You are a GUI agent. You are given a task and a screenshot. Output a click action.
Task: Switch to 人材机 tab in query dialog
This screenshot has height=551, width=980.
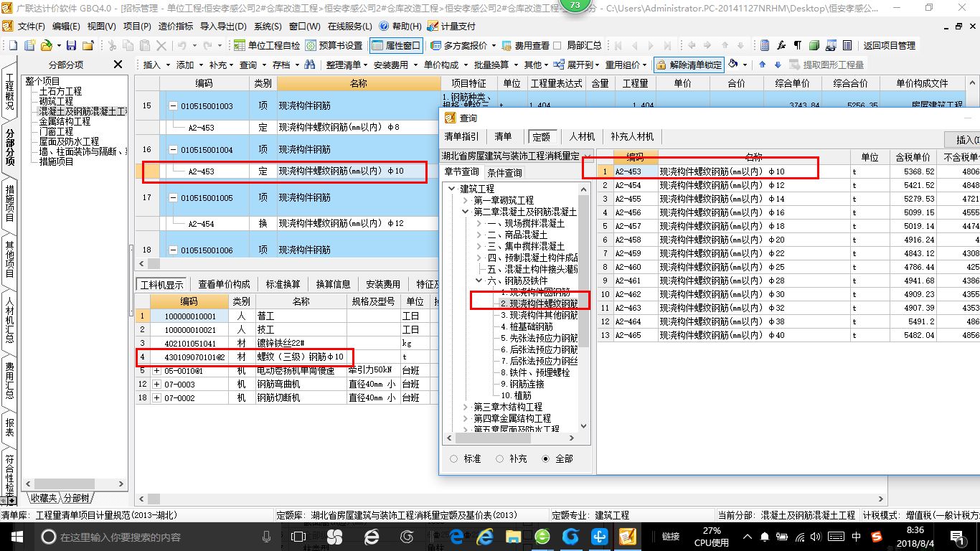coord(582,136)
